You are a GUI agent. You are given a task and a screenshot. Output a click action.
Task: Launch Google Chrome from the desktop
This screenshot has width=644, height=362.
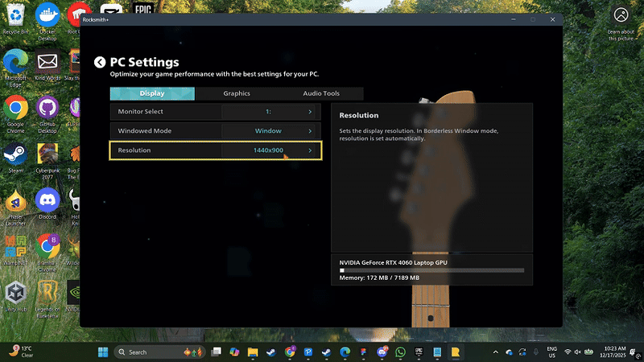(x=15, y=109)
